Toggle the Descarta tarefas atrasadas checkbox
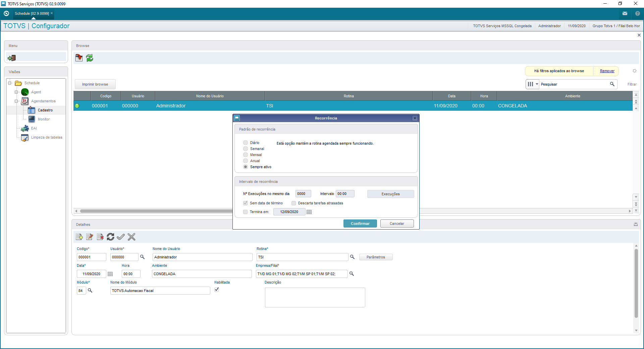Image resolution: width=644 pixels, height=349 pixels. [294, 203]
